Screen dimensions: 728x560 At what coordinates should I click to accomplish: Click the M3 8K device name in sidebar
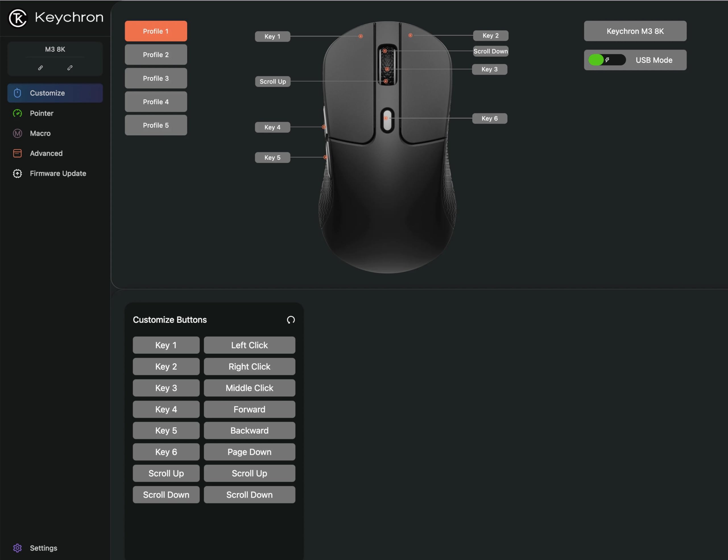pos(55,49)
